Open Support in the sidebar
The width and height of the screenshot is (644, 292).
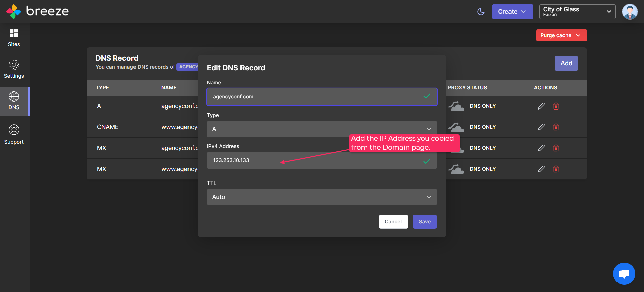14,134
